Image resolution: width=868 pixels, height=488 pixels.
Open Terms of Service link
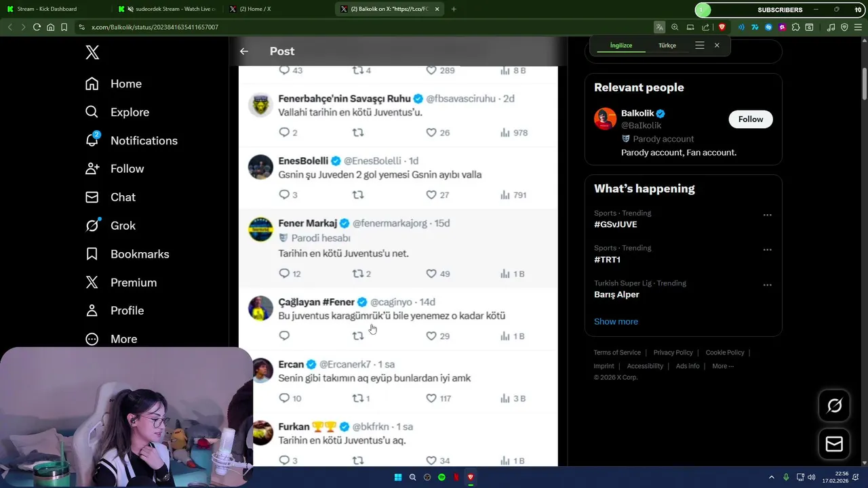pyautogui.click(x=617, y=352)
